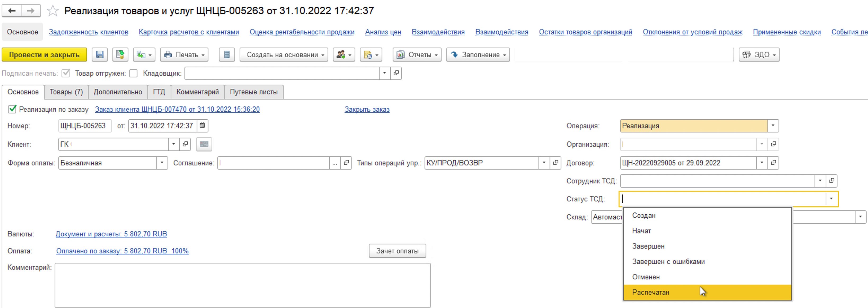Open the Заказ клиента ЩНЦБ-007470 link

(177, 109)
